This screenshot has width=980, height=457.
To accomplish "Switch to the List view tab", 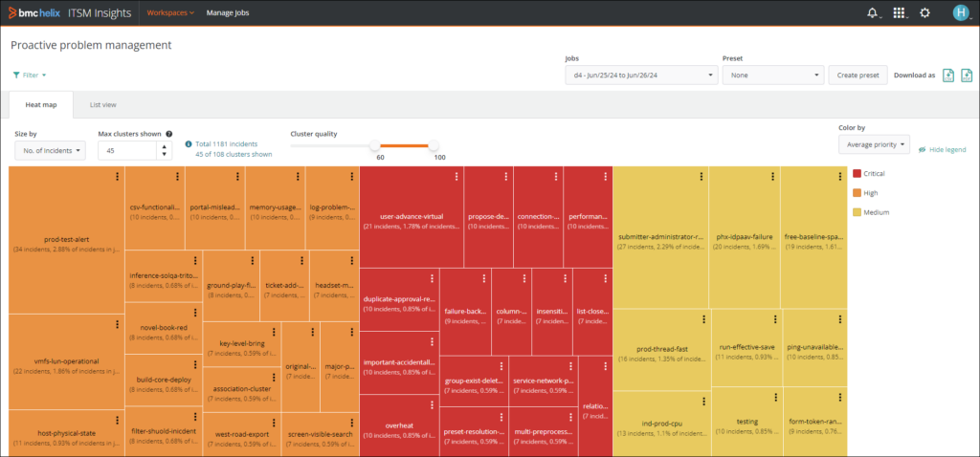I will coord(102,104).
